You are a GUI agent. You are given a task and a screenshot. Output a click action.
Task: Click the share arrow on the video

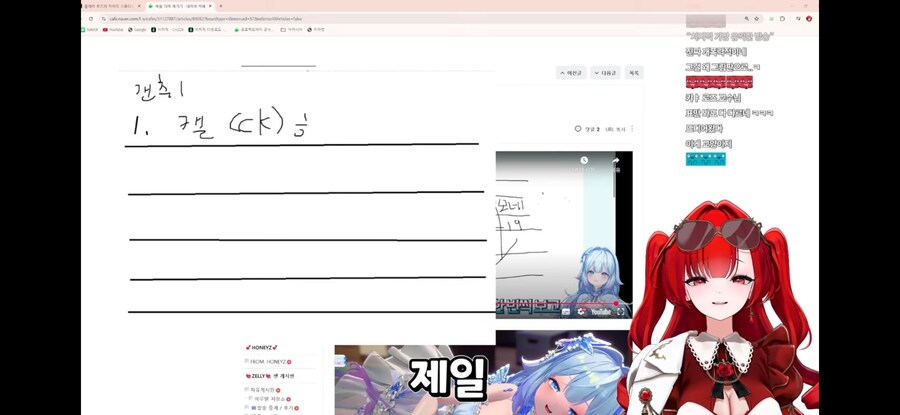(x=616, y=160)
